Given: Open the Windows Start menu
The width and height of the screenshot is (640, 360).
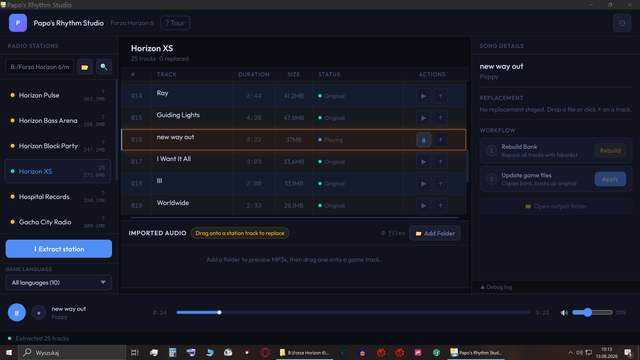Looking at the screenshot, I should pyautogui.click(x=9, y=353).
